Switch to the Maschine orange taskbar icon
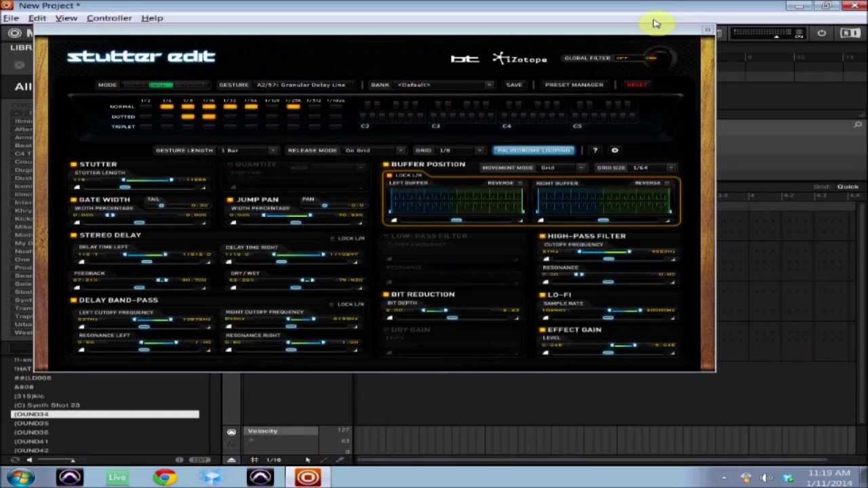868x488 pixels. [x=307, y=478]
